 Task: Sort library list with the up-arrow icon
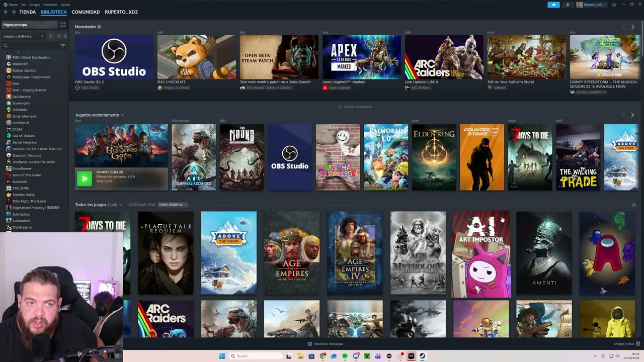pos(50,36)
